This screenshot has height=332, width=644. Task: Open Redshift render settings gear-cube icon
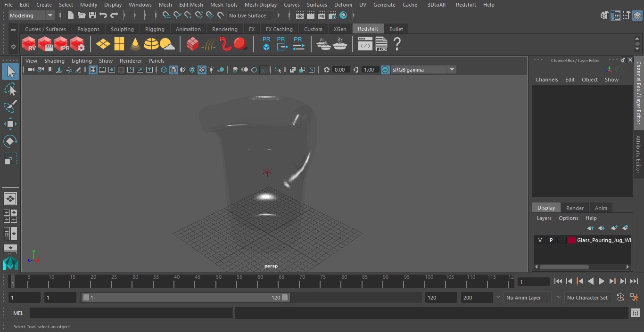pos(77,44)
